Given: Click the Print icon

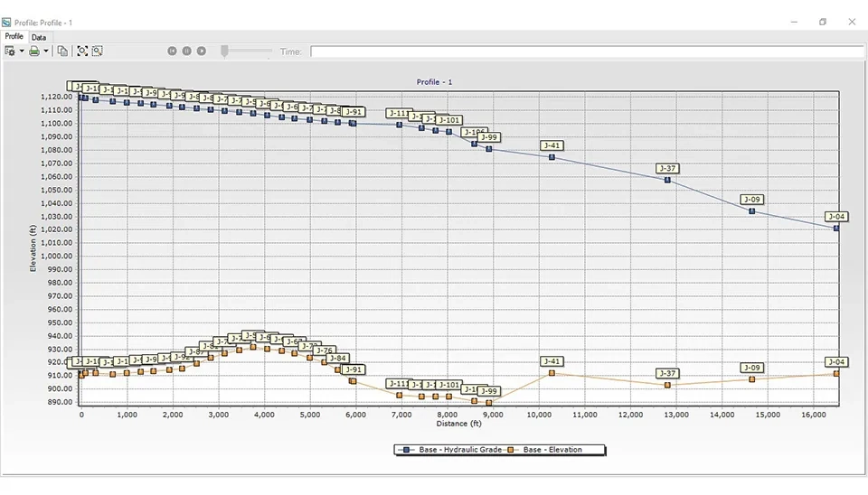Looking at the screenshot, I should click(x=34, y=51).
